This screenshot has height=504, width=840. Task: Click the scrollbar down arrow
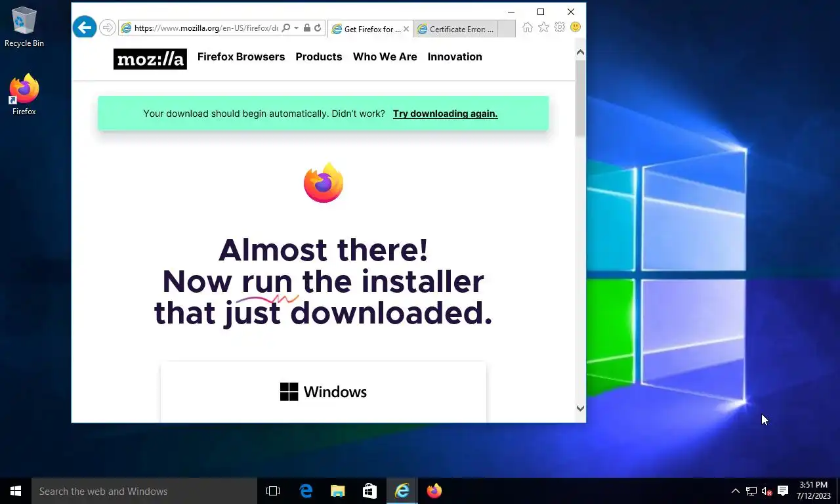tap(580, 408)
